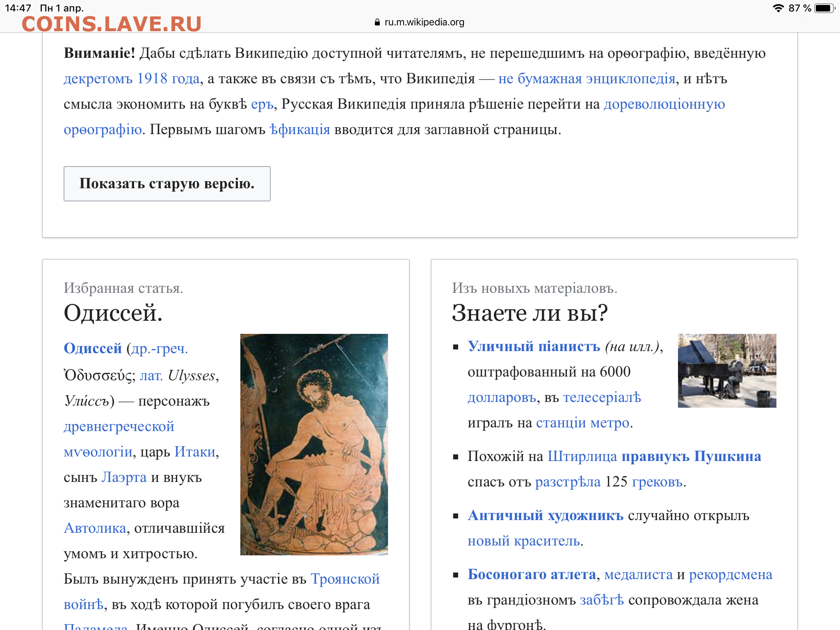Viewport: 840px width, 630px height.
Task: Tap the 'Избранная статья.' label
Action: (123, 288)
